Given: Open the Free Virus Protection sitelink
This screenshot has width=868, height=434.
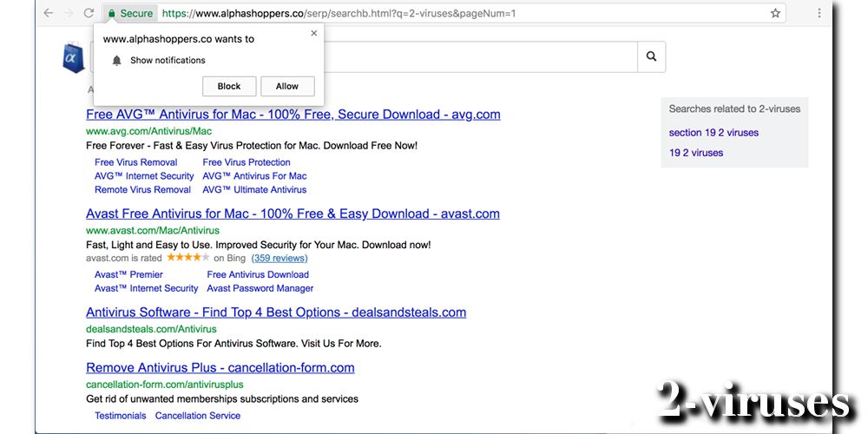Looking at the screenshot, I should pos(247,162).
